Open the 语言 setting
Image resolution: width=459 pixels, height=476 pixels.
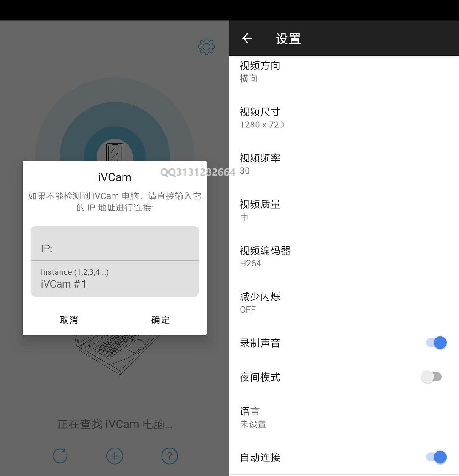click(344, 417)
